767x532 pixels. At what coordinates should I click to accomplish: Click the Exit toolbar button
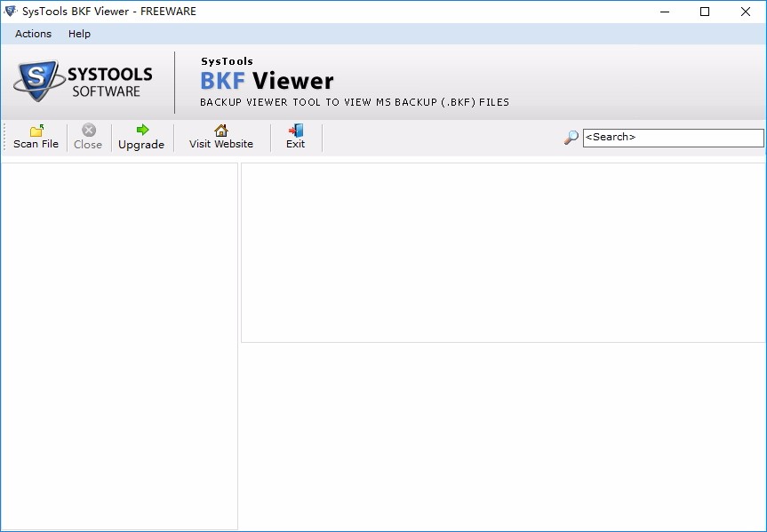(295, 137)
